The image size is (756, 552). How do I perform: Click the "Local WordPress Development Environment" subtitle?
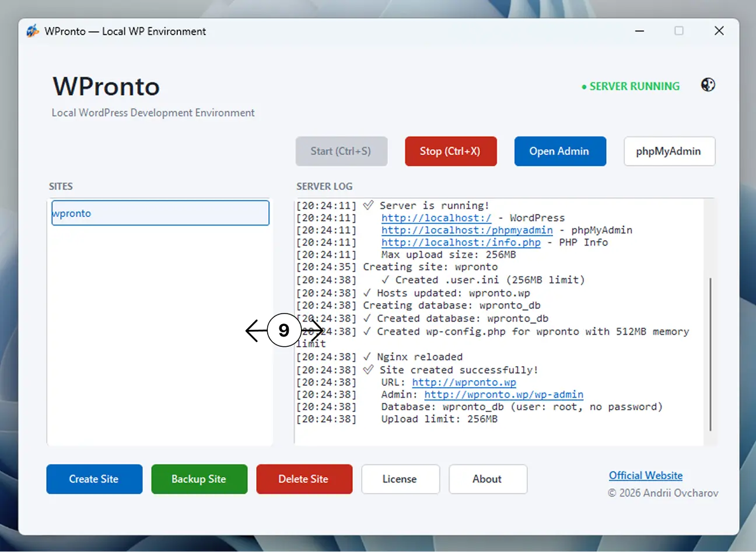[153, 112]
